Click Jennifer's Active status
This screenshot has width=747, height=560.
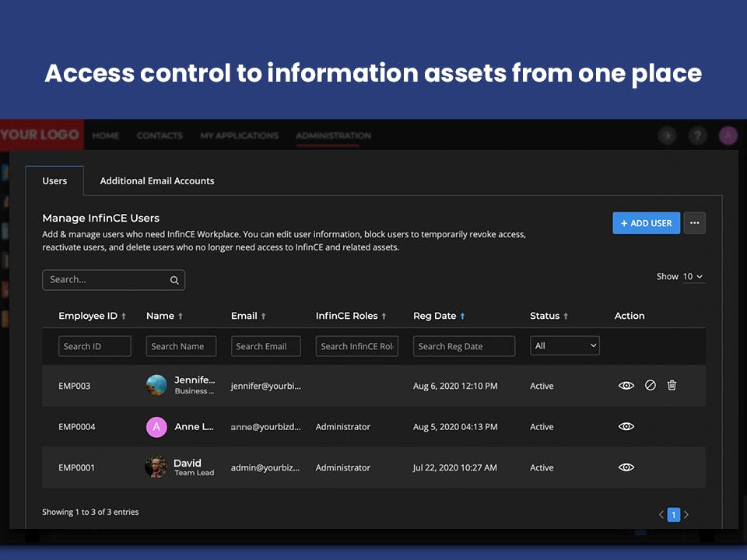[542, 387]
